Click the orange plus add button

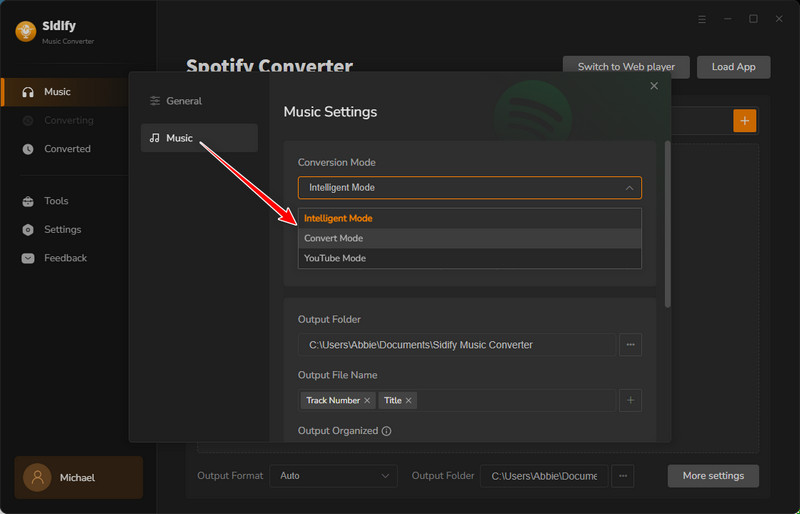pyautogui.click(x=744, y=121)
